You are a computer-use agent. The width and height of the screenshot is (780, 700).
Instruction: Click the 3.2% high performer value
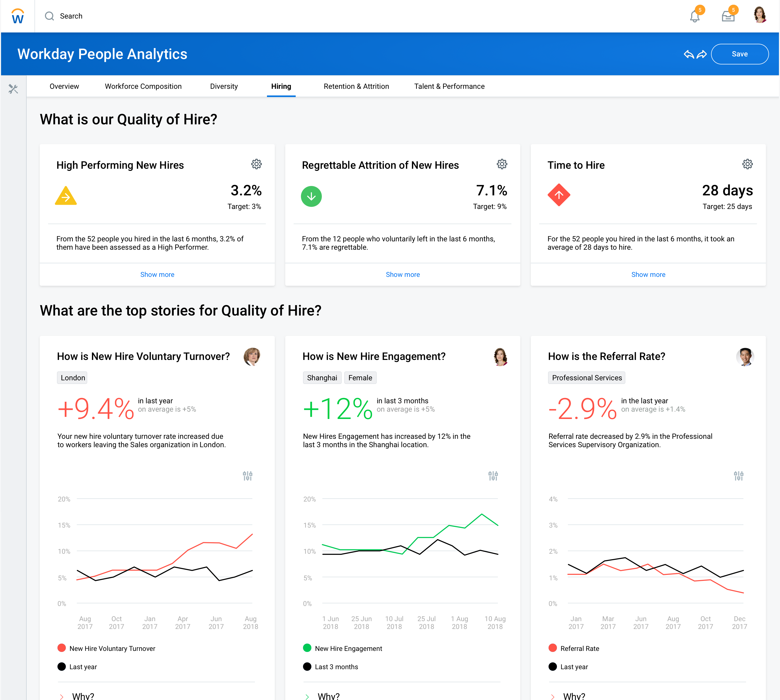point(246,190)
